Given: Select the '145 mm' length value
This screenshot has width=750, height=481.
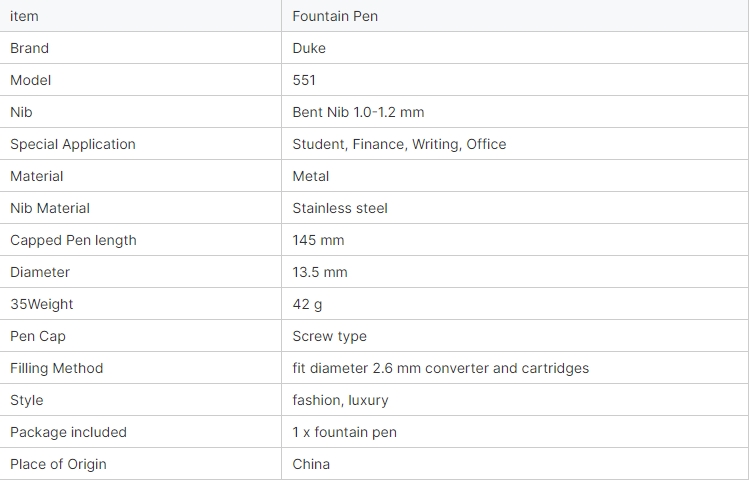Looking at the screenshot, I should point(318,240).
